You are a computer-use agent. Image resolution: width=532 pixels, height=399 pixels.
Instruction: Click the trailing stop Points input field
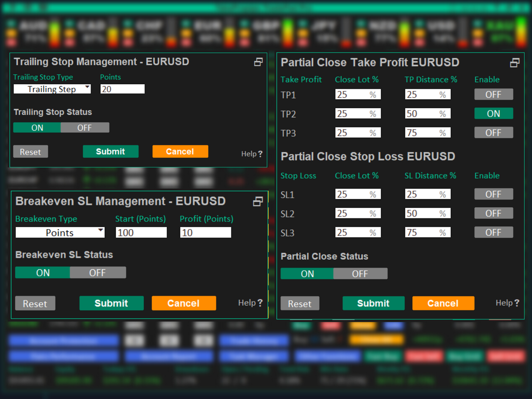point(122,89)
